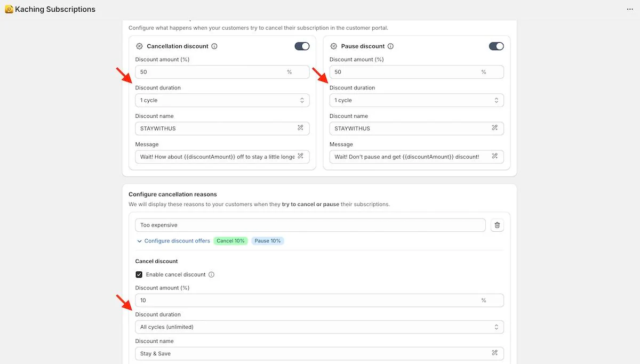Open the three-dot more options menu
This screenshot has height=364, width=640.
point(630,9)
